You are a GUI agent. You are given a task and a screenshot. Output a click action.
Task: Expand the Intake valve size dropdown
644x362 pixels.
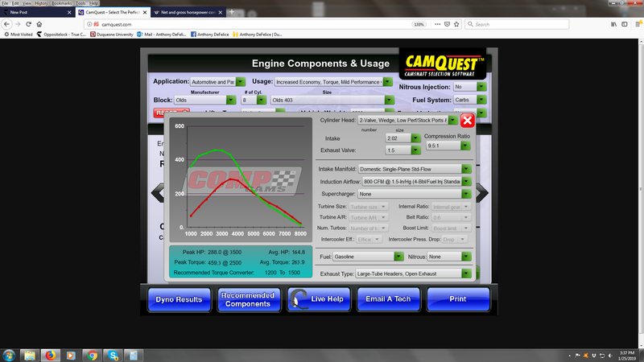(415, 138)
